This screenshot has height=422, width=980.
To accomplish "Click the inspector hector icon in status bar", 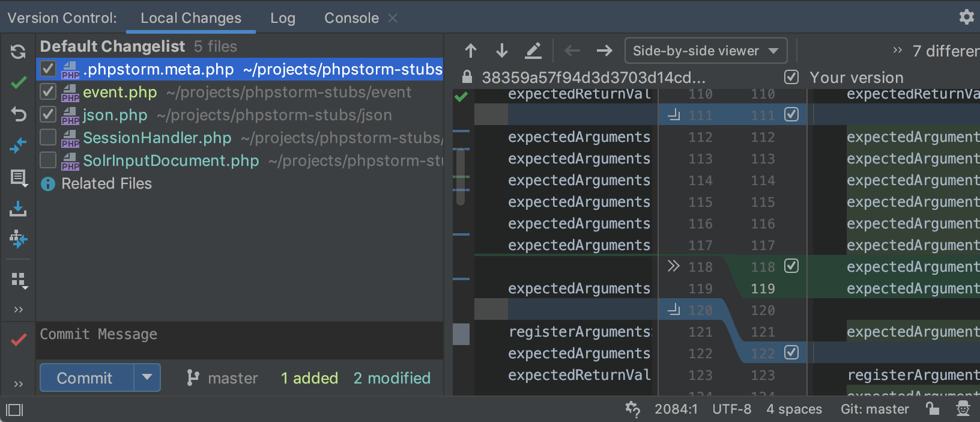I will point(963,409).
